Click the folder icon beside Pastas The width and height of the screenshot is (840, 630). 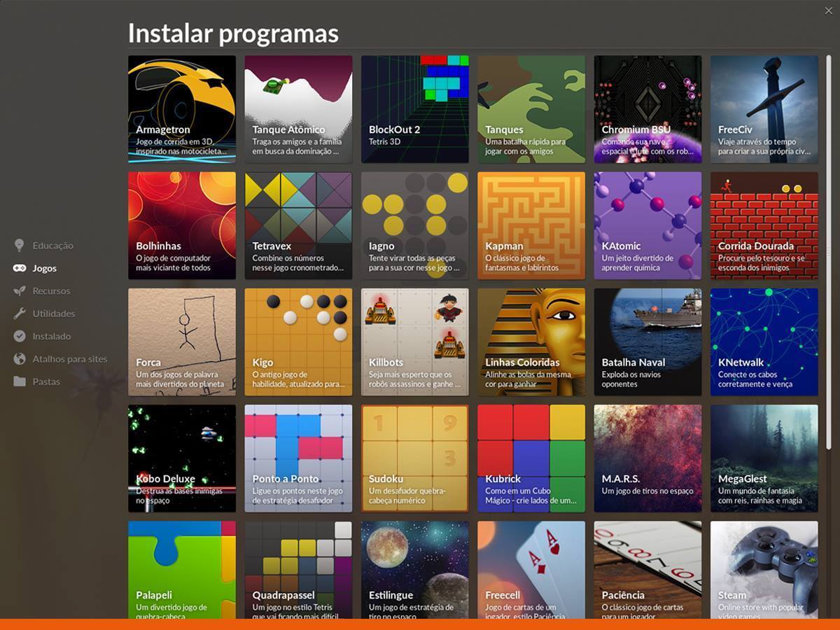[20, 381]
